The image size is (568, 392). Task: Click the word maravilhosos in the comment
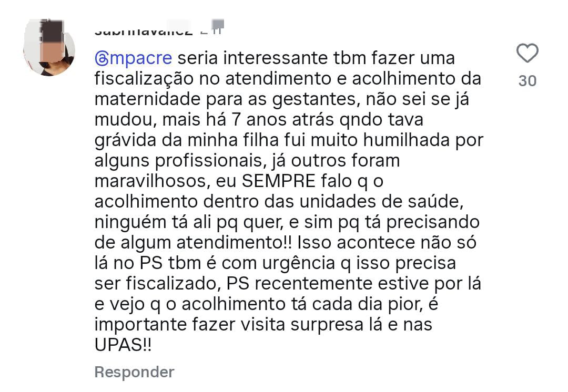coord(147,181)
